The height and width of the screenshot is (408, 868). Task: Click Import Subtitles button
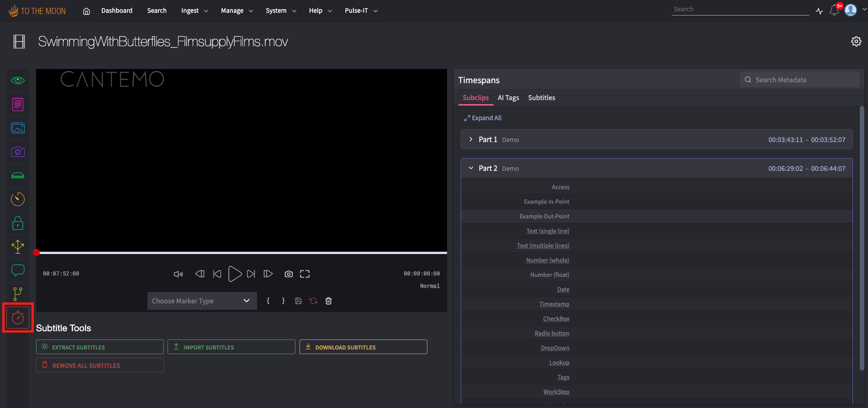(x=231, y=347)
